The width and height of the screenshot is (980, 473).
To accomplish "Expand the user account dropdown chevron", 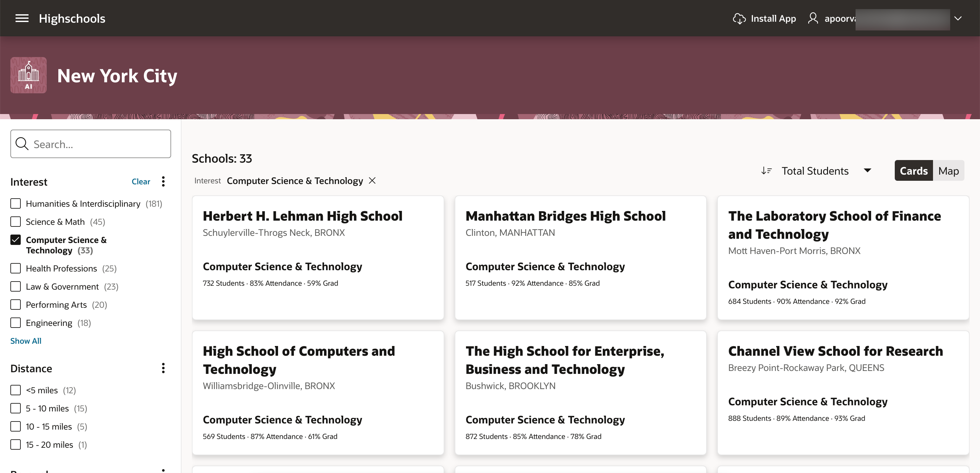I will [958, 18].
